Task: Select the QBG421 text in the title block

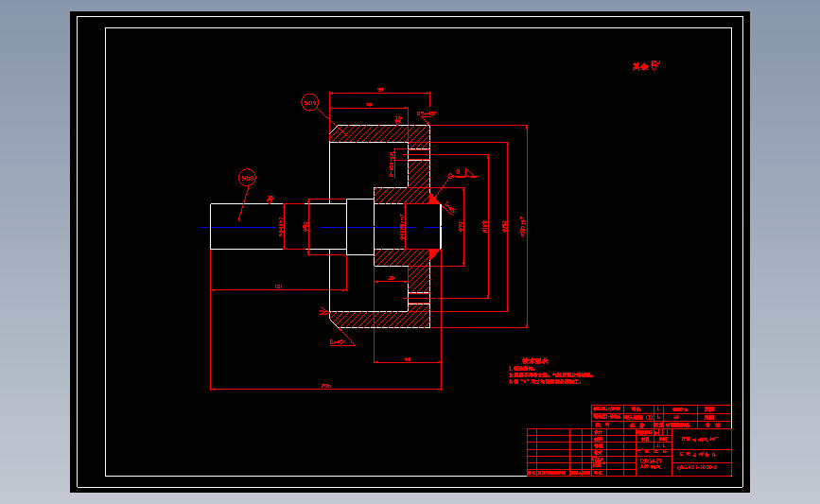Action: 651,461
